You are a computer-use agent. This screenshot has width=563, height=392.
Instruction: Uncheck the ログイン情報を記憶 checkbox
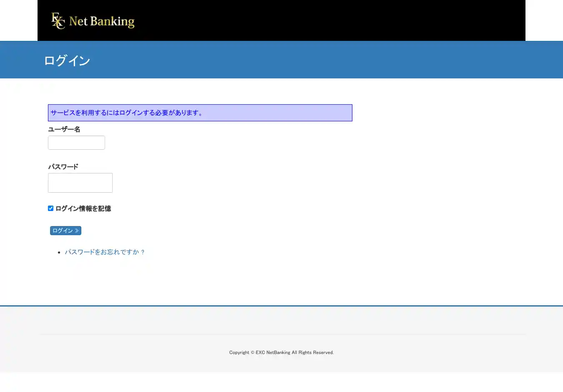coord(51,208)
